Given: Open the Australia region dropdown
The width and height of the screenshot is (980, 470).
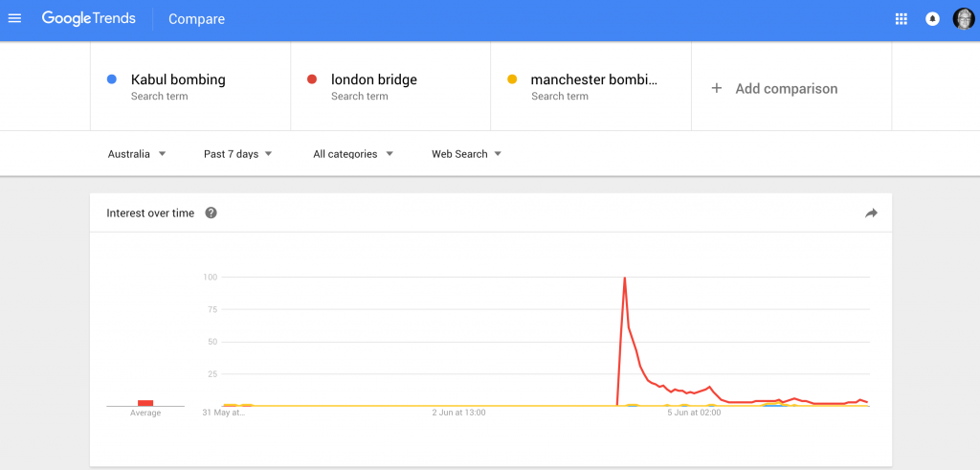Looking at the screenshot, I should [x=137, y=154].
